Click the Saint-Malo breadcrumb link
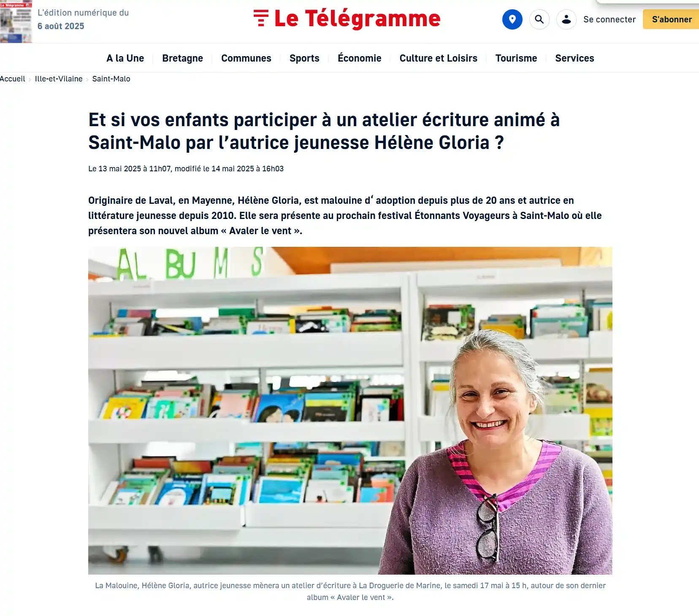Screen dimensions: 699x616 click(111, 79)
